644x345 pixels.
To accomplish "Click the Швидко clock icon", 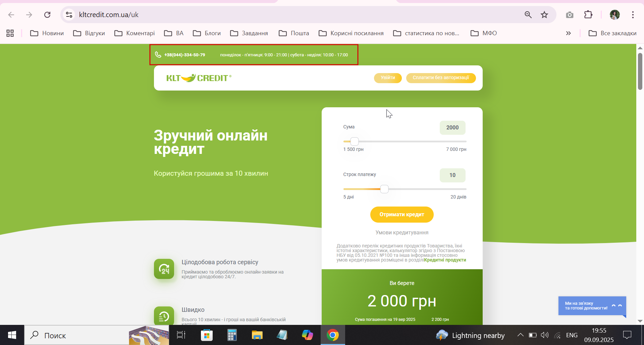I will pos(164,316).
